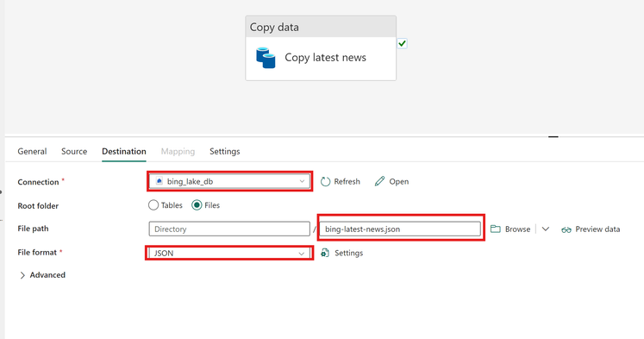Click the lakehouse icon in Connection box
This screenshot has height=339, width=644.
tap(159, 181)
